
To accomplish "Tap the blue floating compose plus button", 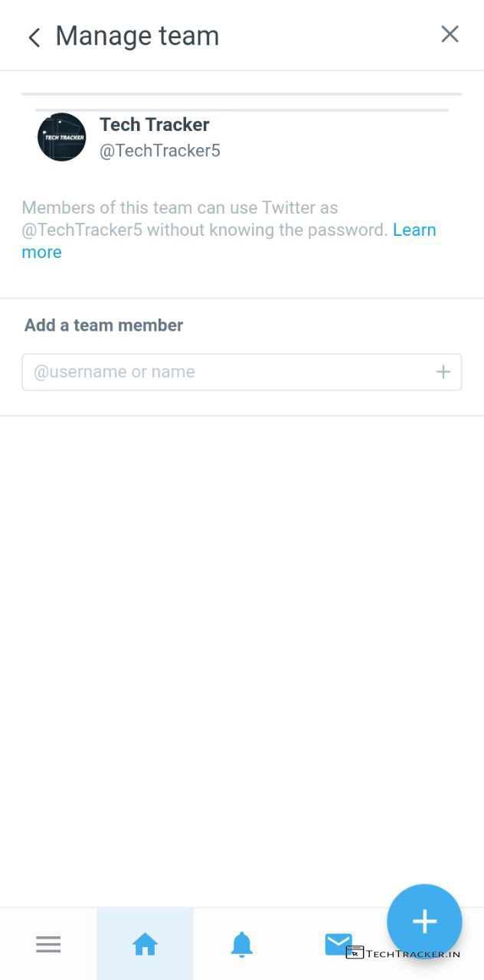I will [424, 921].
